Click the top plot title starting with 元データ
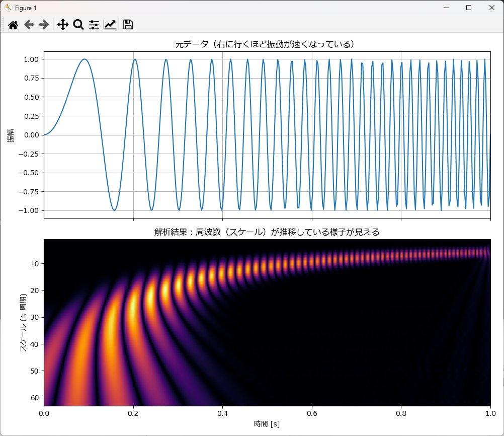504x436 pixels. point(267,44)
